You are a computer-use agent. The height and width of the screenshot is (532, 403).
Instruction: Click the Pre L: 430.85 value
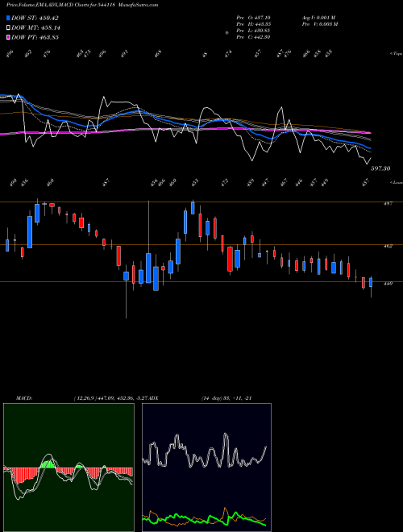click(x=253, y=31)
